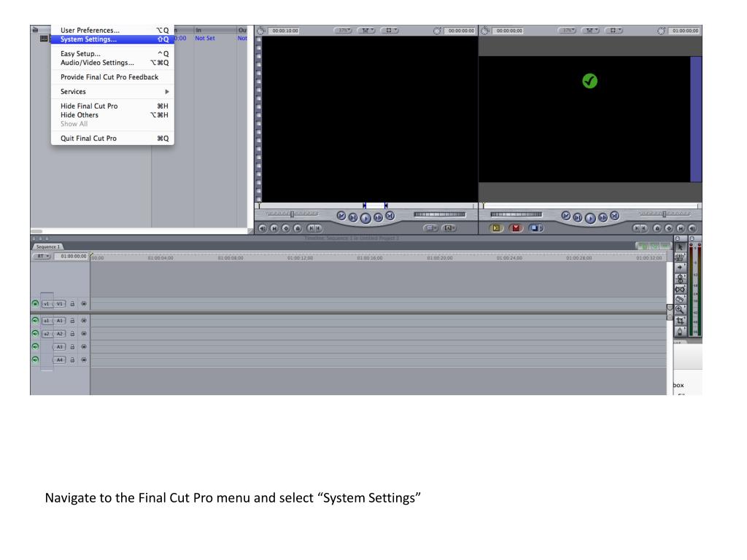Toggle A2 track audibility
The width and height of the screenshot is (747, 560).
click(x=35, y=333)
